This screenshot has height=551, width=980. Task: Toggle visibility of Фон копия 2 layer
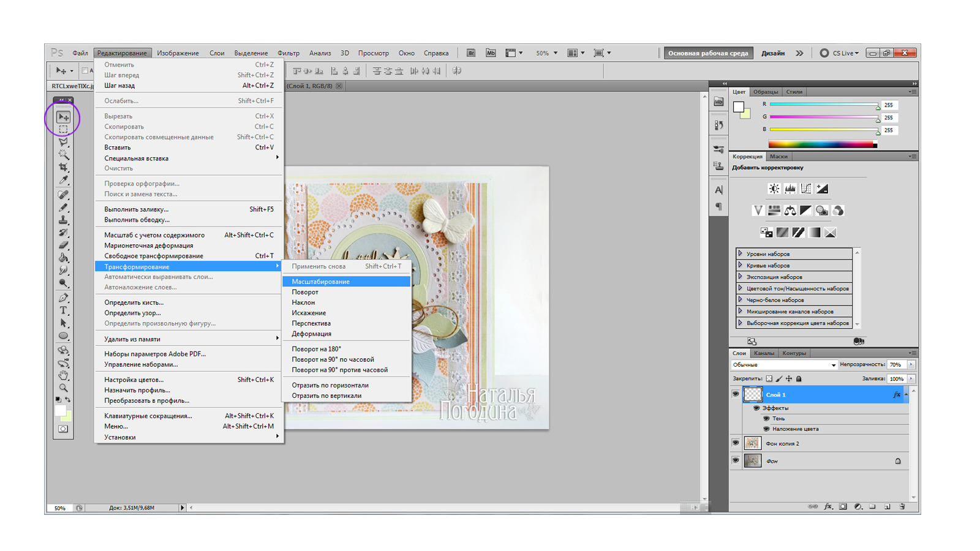[x=736, y=443]
